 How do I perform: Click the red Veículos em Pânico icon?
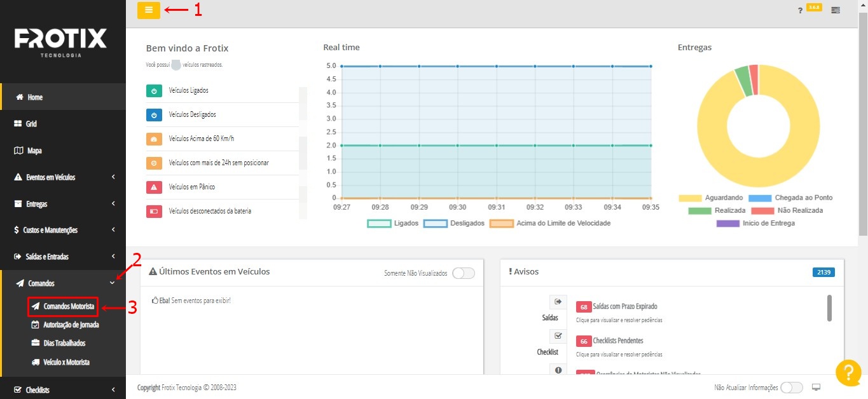click(154, 187)
